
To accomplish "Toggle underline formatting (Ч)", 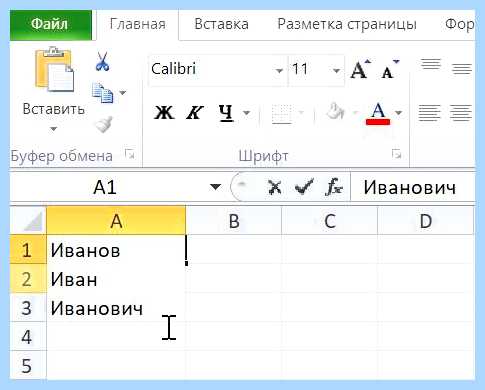I will tap(226, 113).
